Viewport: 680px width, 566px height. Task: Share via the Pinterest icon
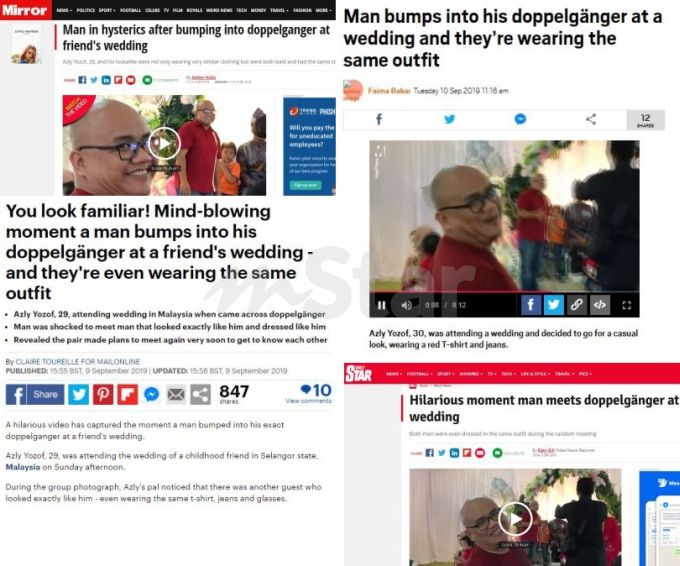click(x=103, y=394)
